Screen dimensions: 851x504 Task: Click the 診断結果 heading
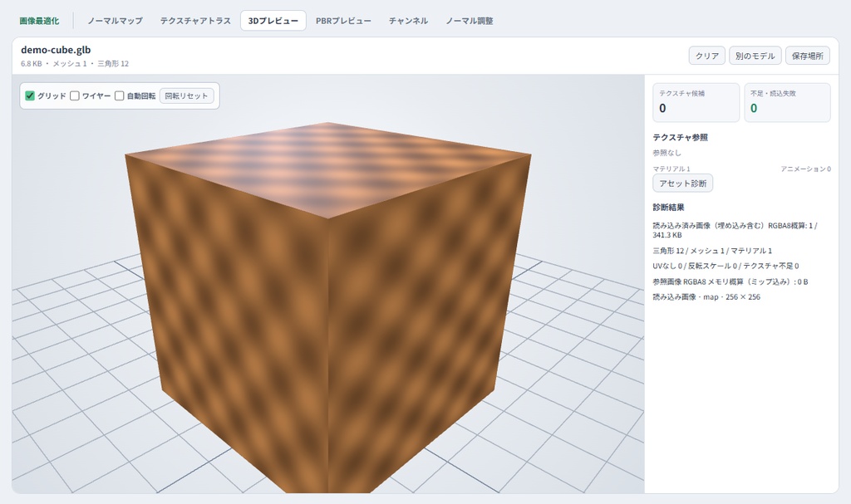coord(668,208)
